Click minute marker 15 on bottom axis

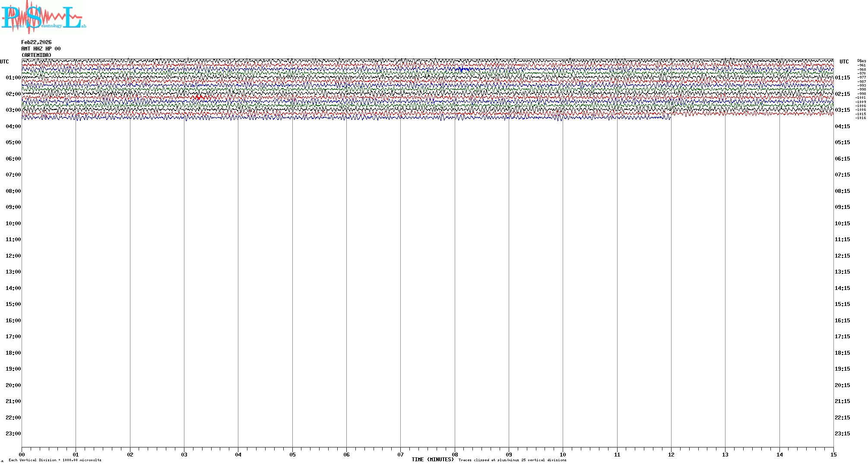[x=833, y=454]
